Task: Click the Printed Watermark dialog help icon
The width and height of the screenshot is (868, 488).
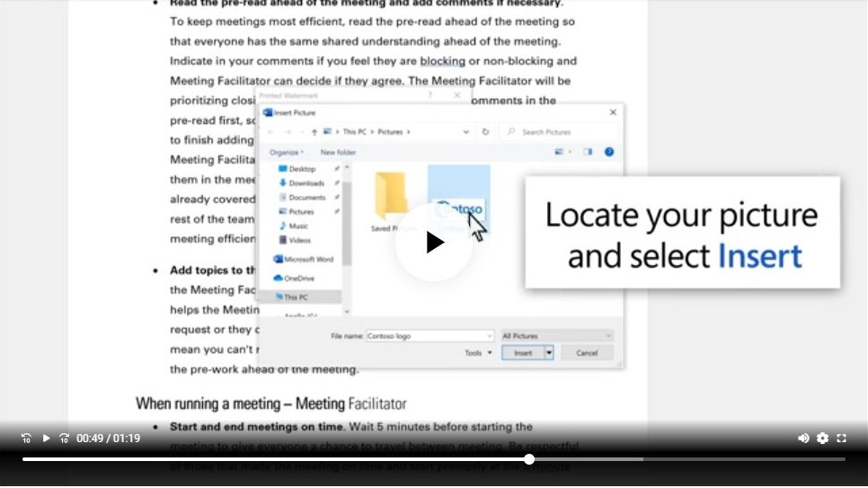Action: click(430, 95)
